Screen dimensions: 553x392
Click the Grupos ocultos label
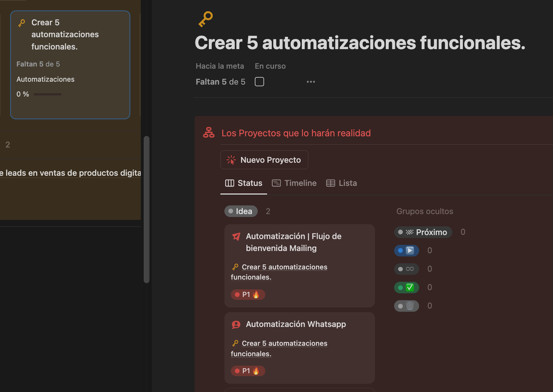tap(425, 211)
